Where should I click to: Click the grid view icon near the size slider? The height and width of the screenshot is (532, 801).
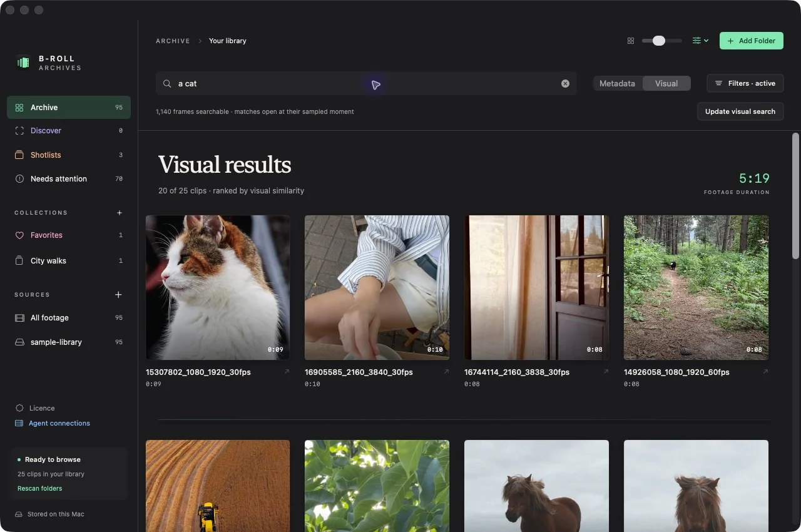pyautogui.click(x=631, y=41)
